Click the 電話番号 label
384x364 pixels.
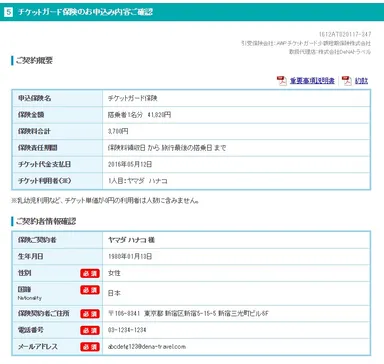[x=31, y=330]
